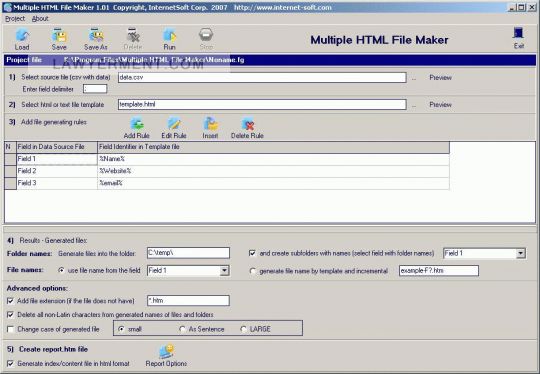Expand the subfolder names Field 1 dropdown
The width and height of the screenshot is (540, 374).
point(520,253)
